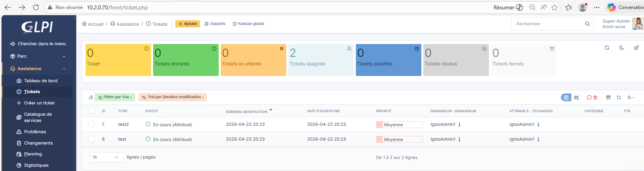Toggle dashboard dark mode moon icon

621,48
